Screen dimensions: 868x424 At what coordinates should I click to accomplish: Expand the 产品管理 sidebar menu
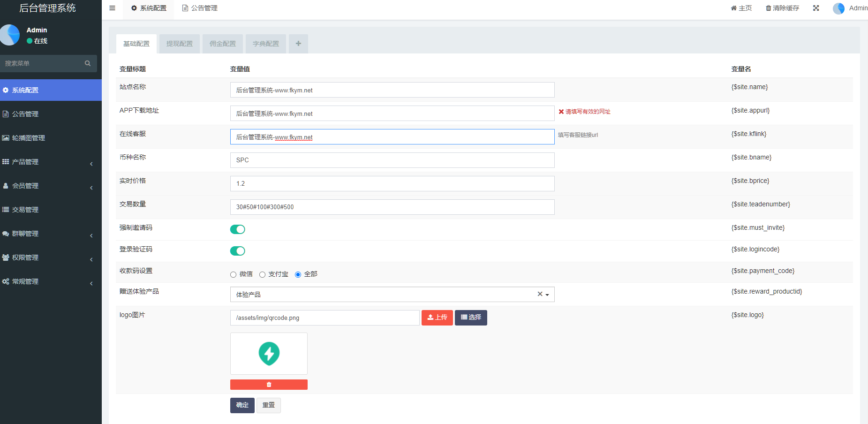51,162
